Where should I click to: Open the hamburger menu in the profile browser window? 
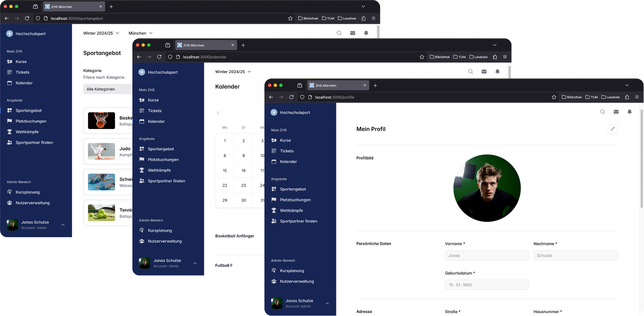[x=637, y=97]
